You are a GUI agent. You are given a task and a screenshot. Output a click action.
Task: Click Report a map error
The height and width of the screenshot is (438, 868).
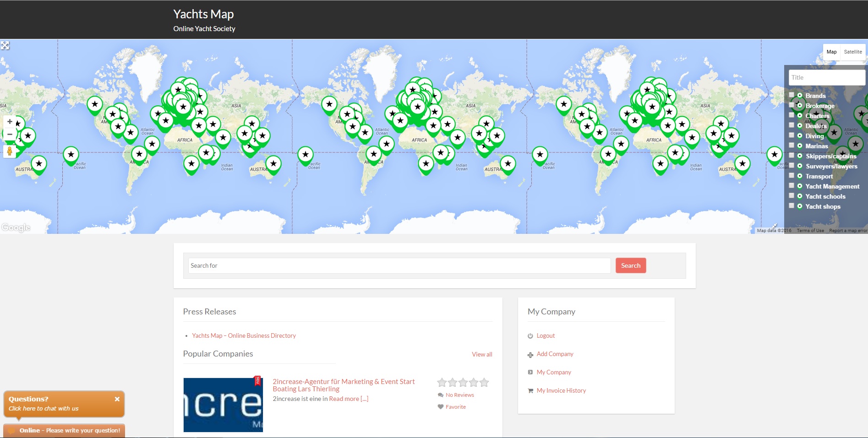click(848, 231)
